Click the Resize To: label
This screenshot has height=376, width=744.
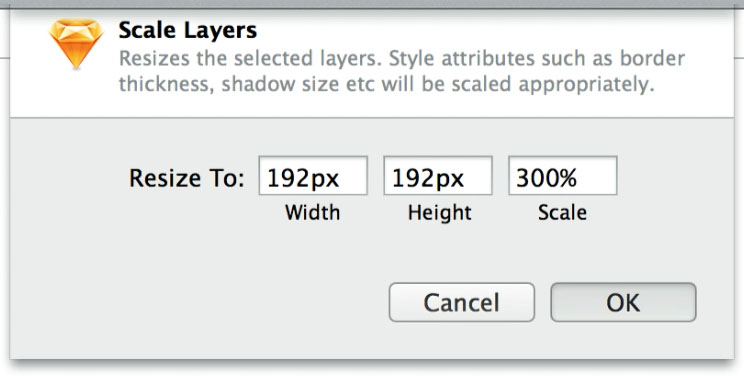tap(186, 179)
